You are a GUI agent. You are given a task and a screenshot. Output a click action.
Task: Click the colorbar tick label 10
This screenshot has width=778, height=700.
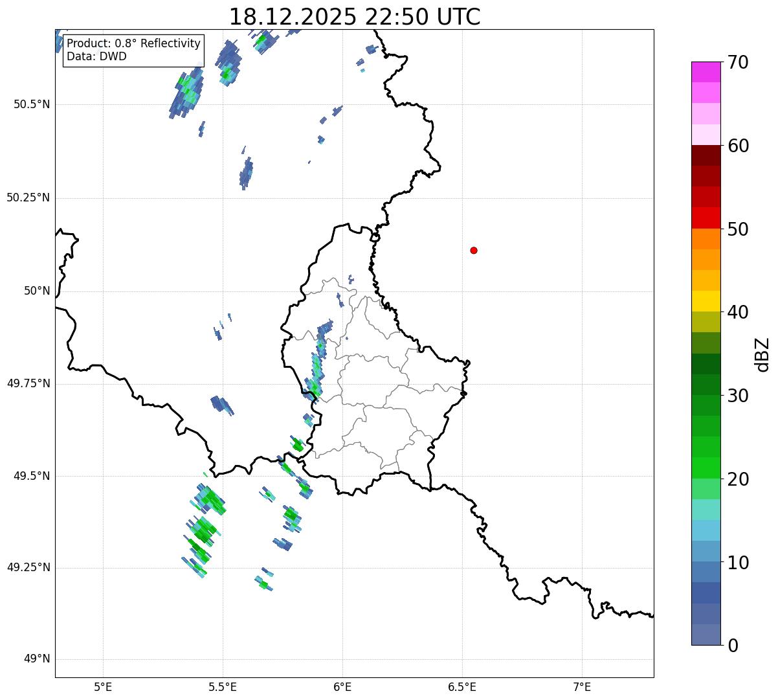coord(738,562)
